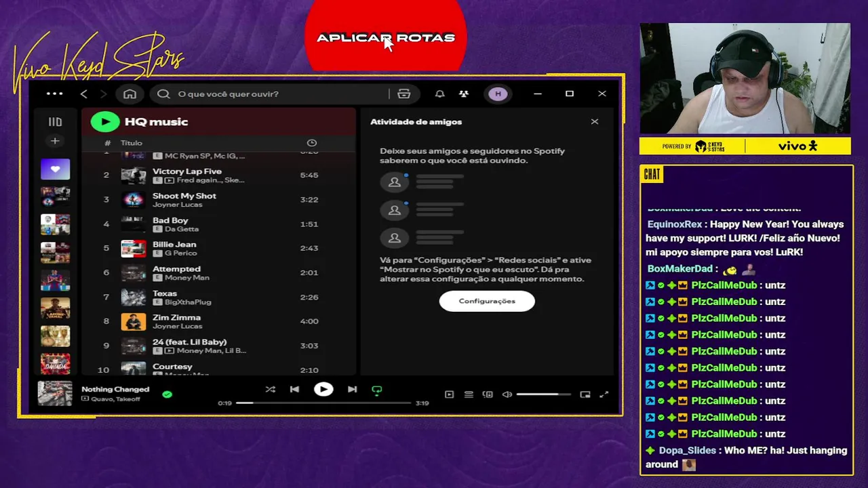Adjust the volume slider
This screenshot has width=868, height=488.
[x=545, y=394]
